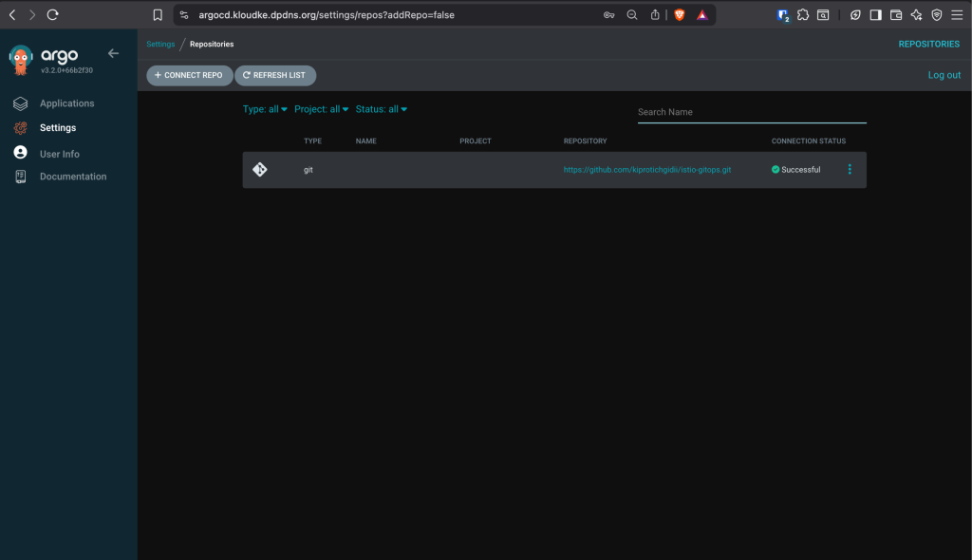Open the repository row's three-dot menu

[850, 169]
